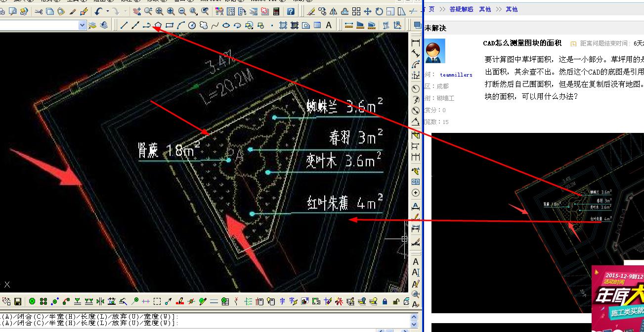Select the Line draw tool

click(x=124, y=25)
